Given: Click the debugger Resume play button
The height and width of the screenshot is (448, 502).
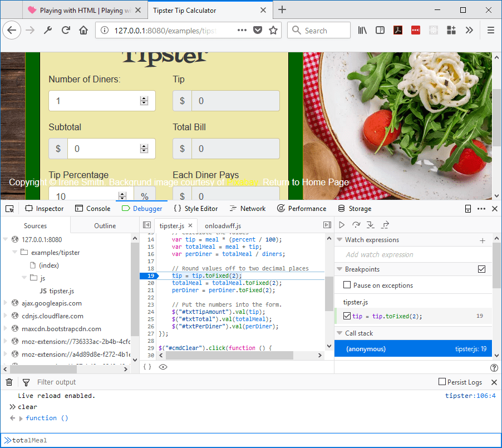Looking at the screenshot, I should click(342, 225).
